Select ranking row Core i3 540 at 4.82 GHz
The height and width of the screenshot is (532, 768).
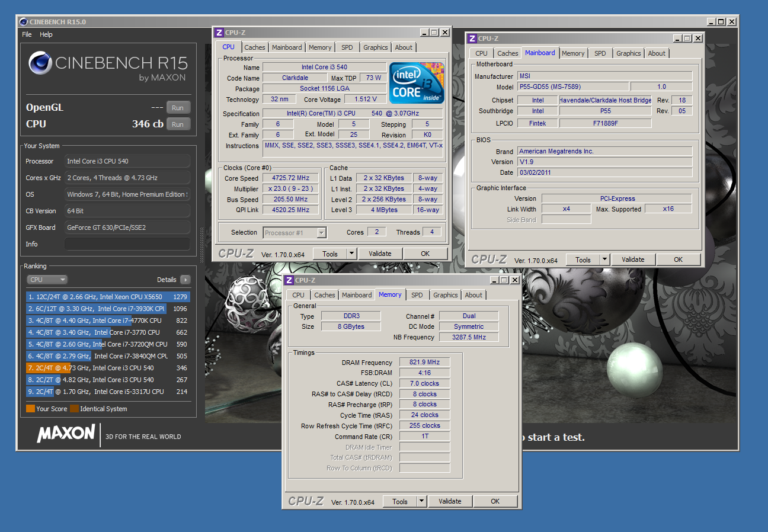[x=108, y=380]
